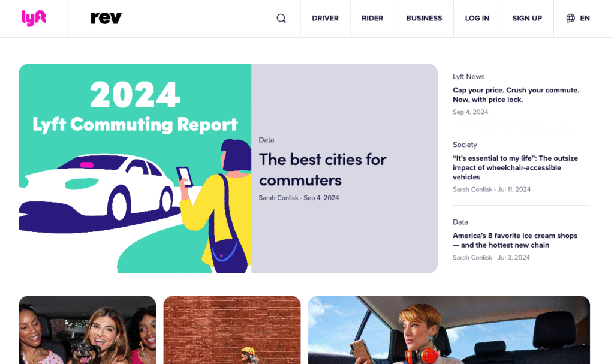Click the Data category above the featured headline
This screenshot has height=364, width=614.
(266, 140)
